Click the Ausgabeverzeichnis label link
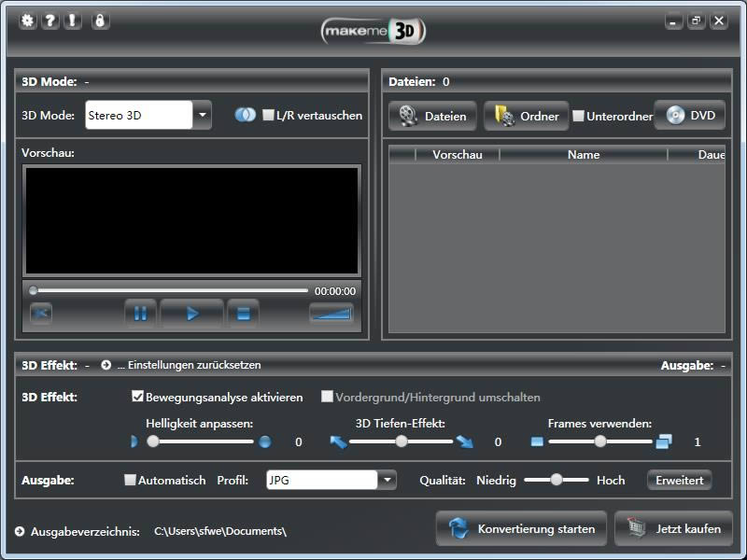Image resolution: width=747 pixels, height=560 pixels. (x=85, y=531)
